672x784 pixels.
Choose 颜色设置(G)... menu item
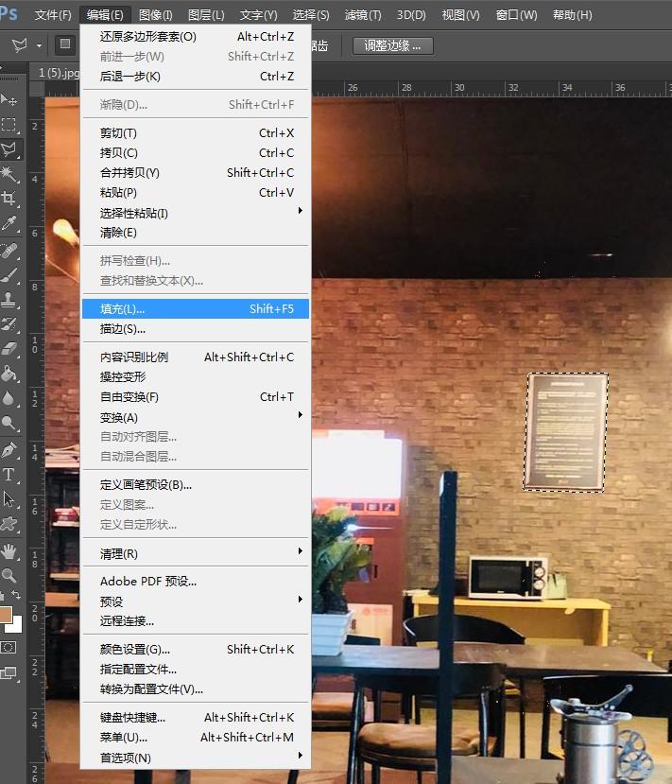(196, 649)
